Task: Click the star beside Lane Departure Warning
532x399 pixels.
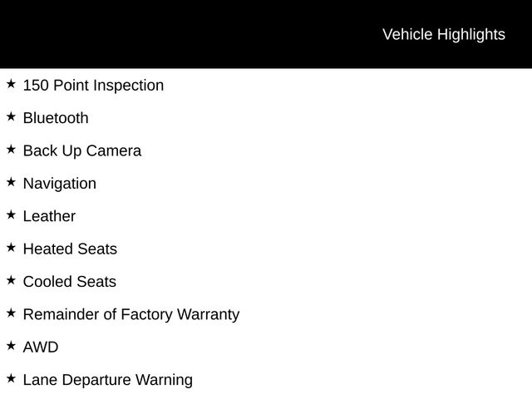Action: tap(11, 378)
